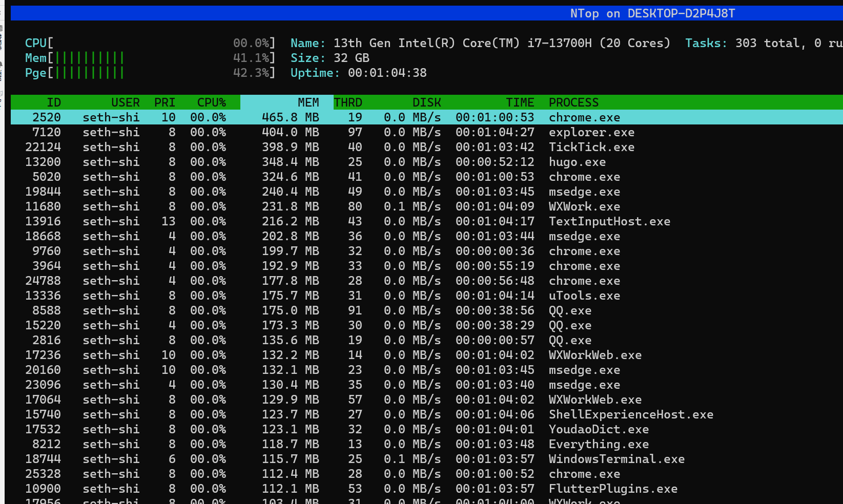Select msedge.exe row with ID 18668
Image resolution: width=843 pixels, height=504 pixels.
(x=427, y=236)
